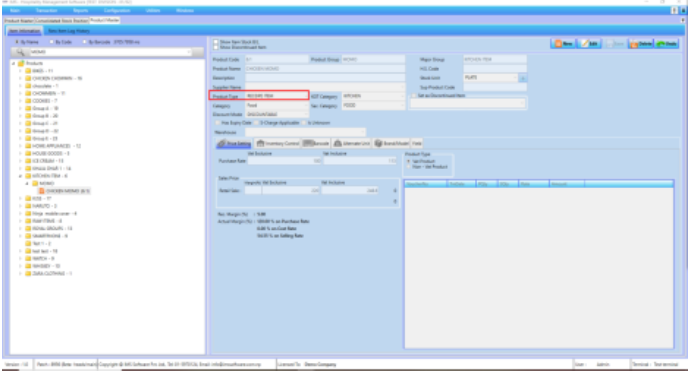
Task: Open the KOT Category dropdown
Action: 373,96
